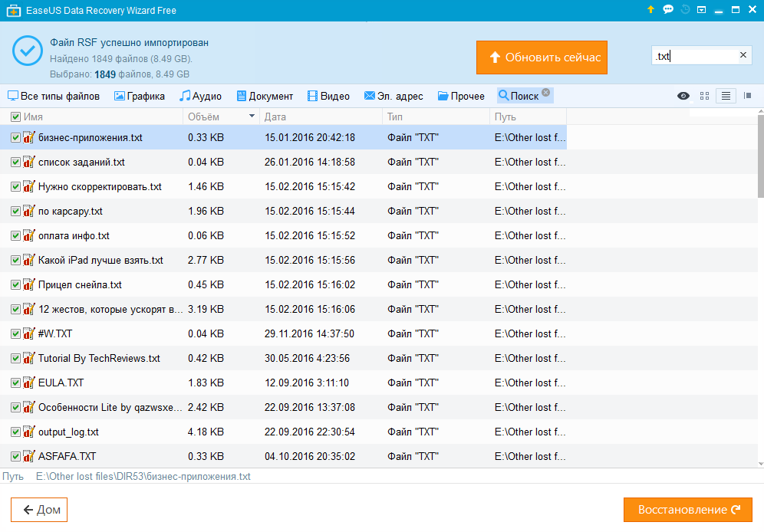Uncheck the список заданий.txt checkbox

[x=15, y=162]
